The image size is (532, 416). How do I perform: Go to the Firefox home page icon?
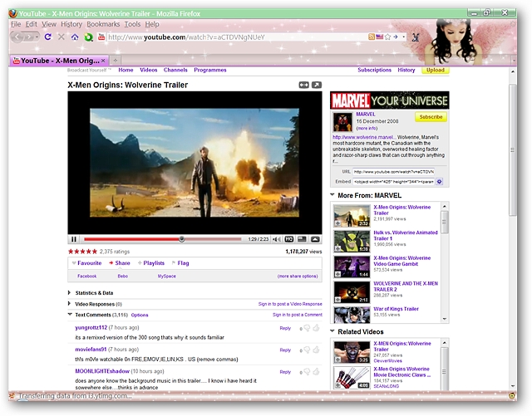pyautogui.click(x=75, y=37)
